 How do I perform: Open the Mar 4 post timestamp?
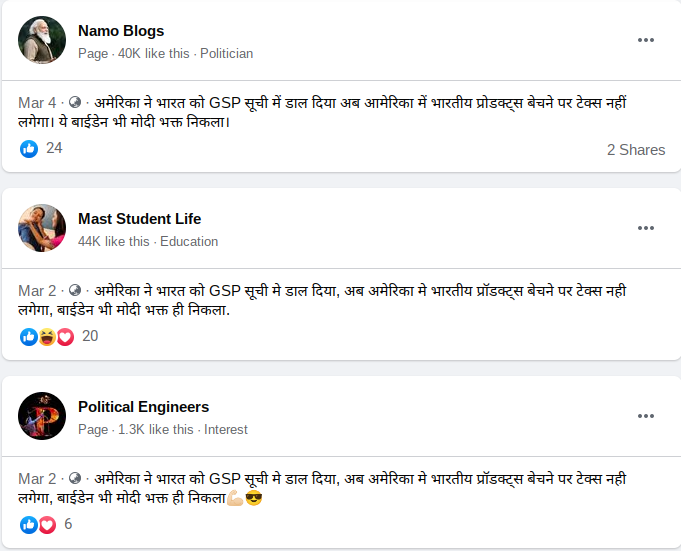point(37,103)
